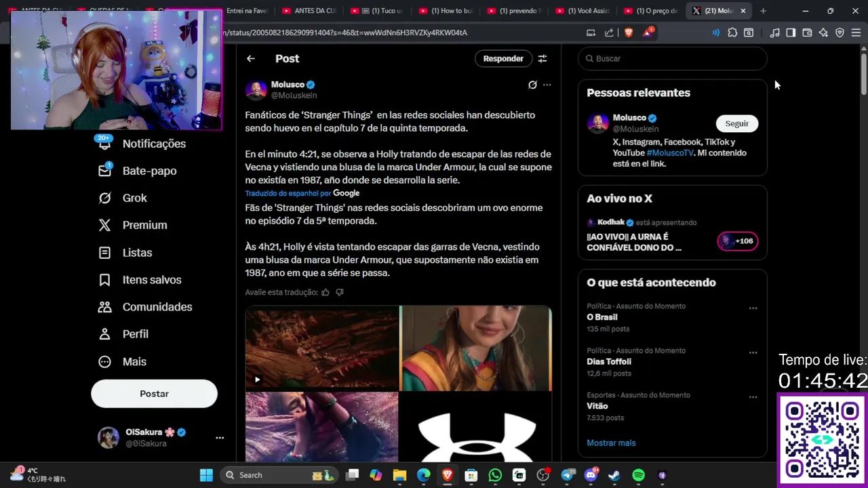Open @Moluskein handle in post header
The height and width of the screenshot is (488, 868).
pos(294,96)
